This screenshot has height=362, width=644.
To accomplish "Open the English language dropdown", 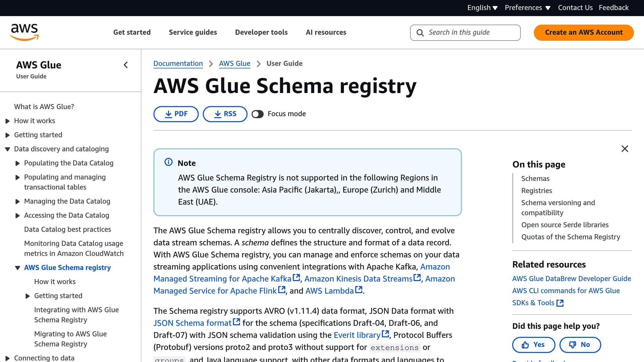I will (x=482, y=8).
